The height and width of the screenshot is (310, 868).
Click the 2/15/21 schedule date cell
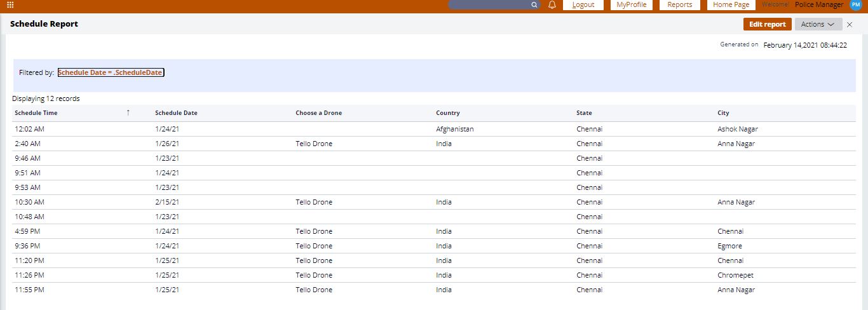click(167, 202)
